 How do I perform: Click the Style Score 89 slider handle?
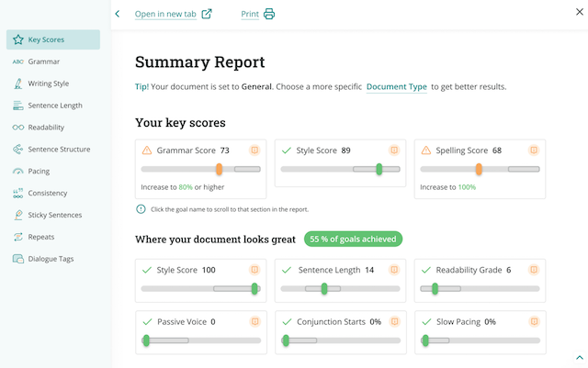pos(379,170)
